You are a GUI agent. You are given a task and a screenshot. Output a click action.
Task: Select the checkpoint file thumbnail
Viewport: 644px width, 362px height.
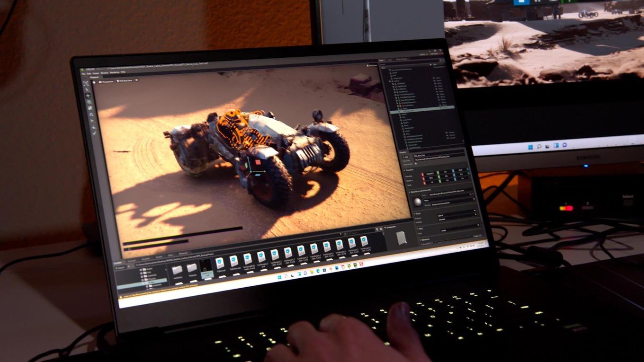[401, 238]
